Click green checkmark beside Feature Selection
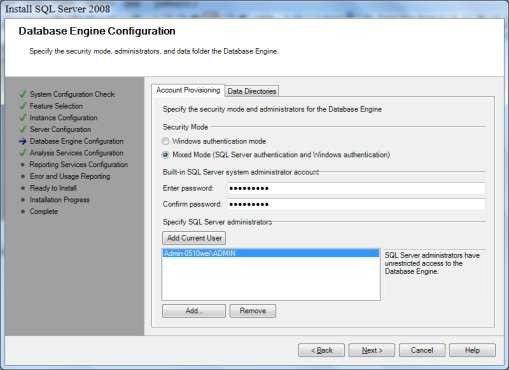509x370 pixels. (x=23, y=106)
